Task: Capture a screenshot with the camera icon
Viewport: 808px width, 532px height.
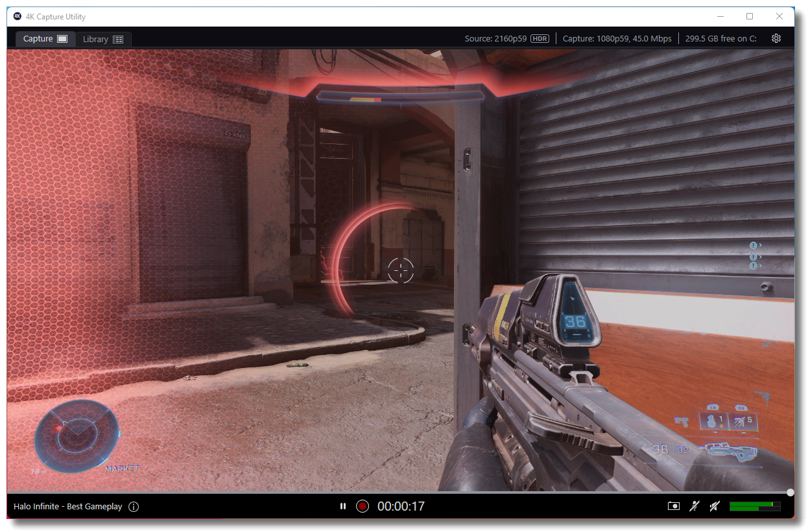Action: tap(673, 506)
